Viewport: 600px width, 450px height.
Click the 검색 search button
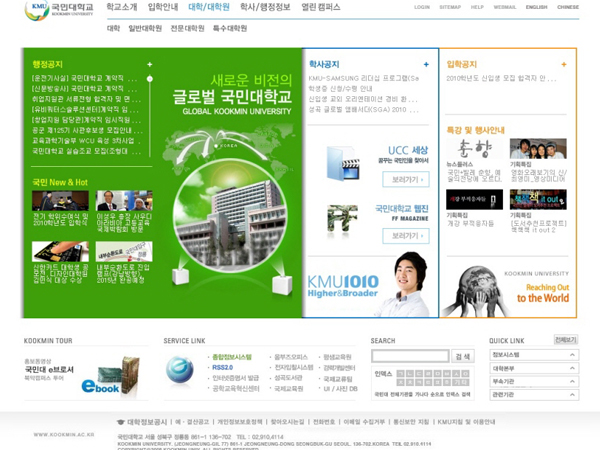coord(462,356)
